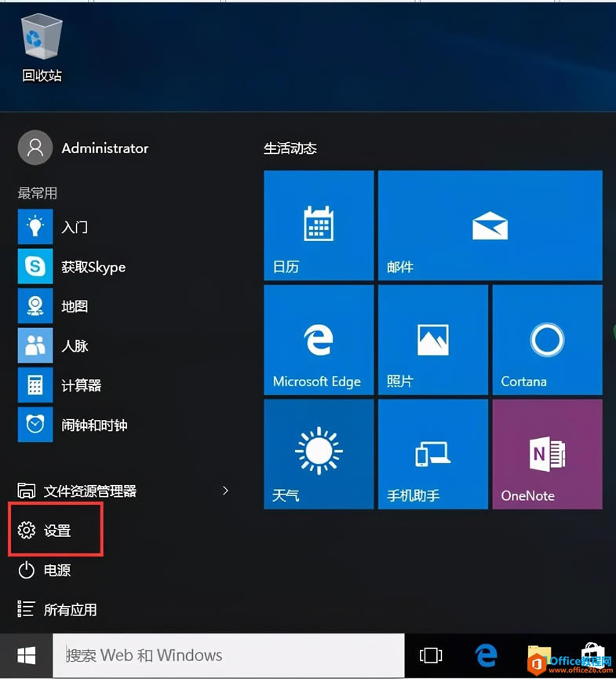Viewport: 616px width, 679px height.
Task: Open the Cortana tile
Action: (547, 340)
